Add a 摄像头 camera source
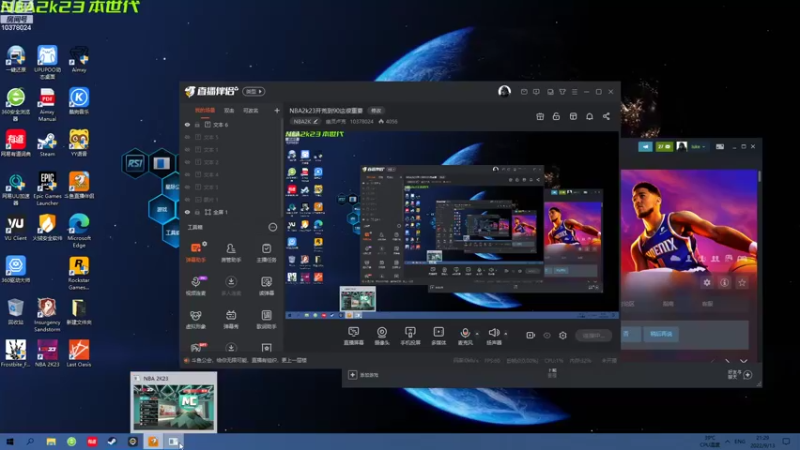800x450 pixels. tap(382, 336)
